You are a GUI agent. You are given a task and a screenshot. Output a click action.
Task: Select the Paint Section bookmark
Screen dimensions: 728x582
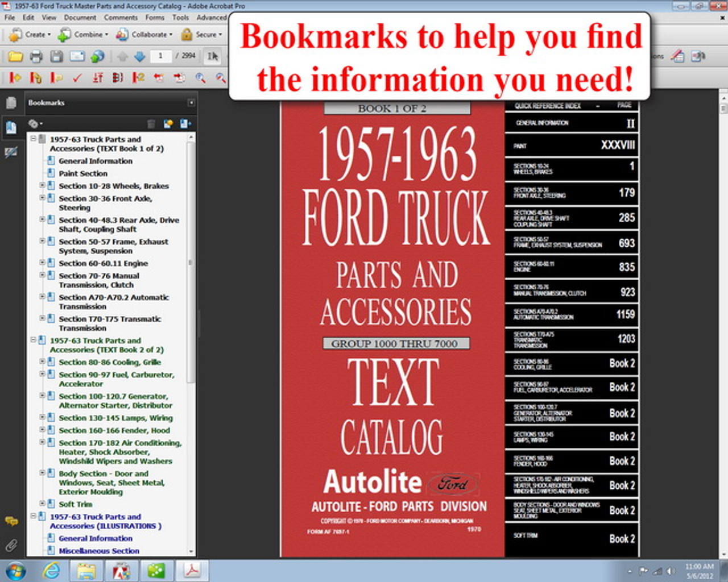(82, 173)
